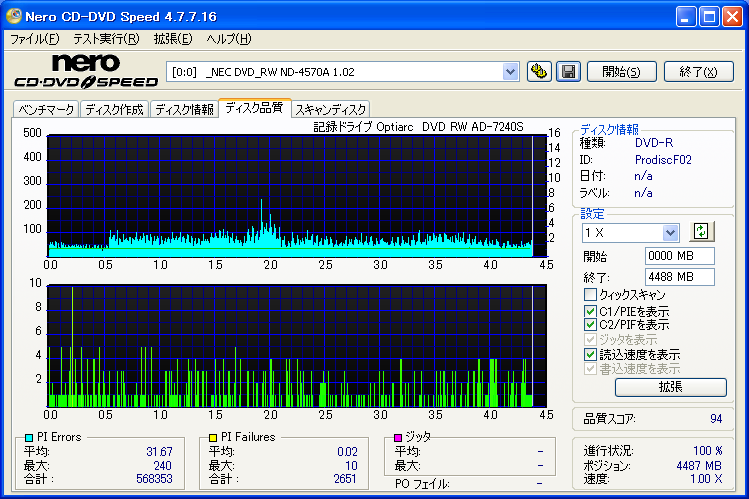Screen dimensions: 749x499
Task: Click the PI Failures total 2651
Action: (345, 478)
